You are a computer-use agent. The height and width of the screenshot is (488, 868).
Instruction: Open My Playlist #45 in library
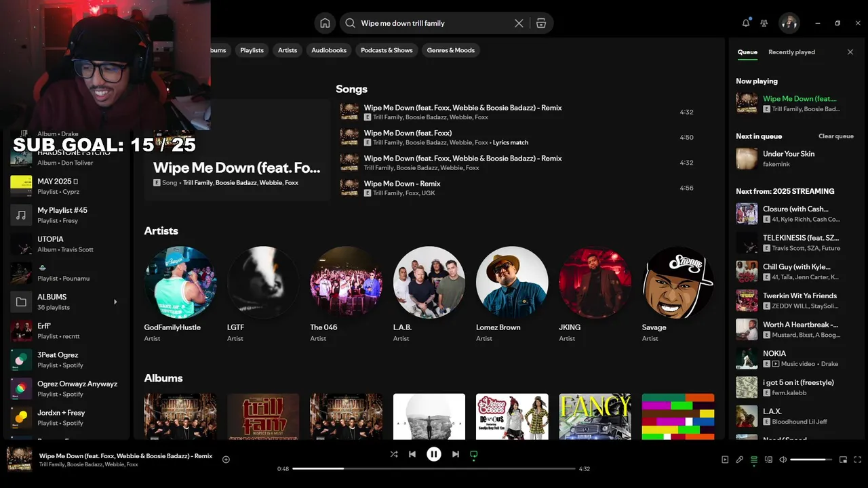(x=66, y=215)
